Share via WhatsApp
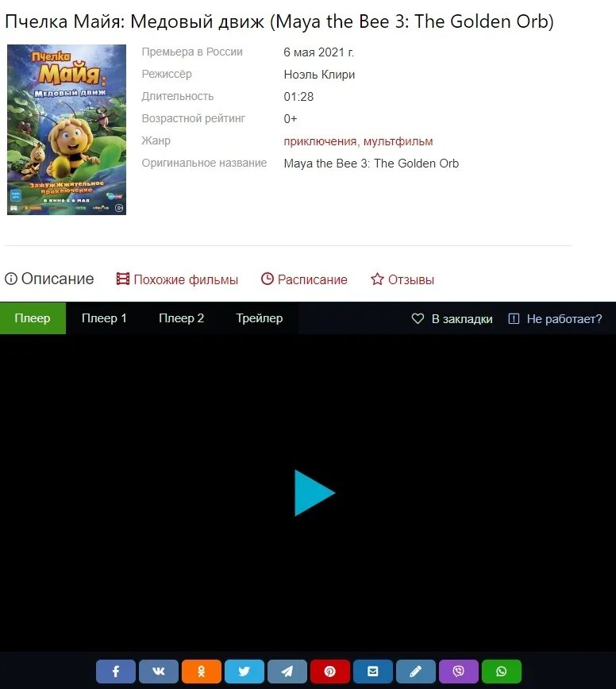 click(502, 671)
